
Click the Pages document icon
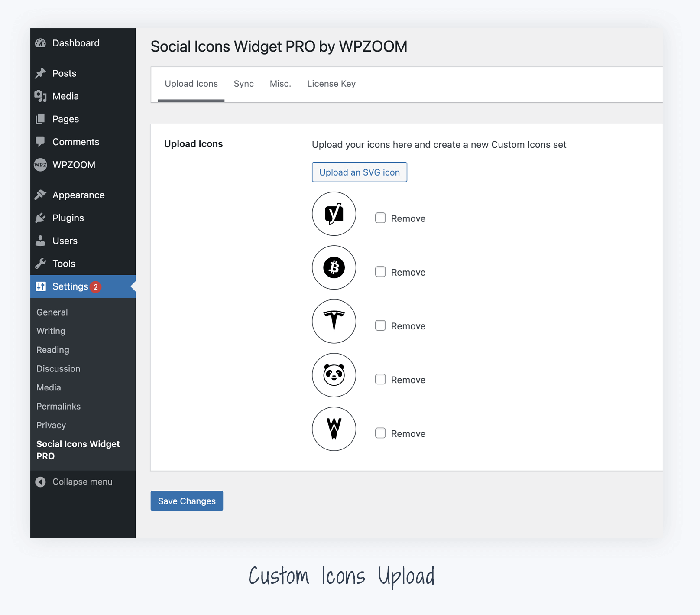click(x=41, y=119)
